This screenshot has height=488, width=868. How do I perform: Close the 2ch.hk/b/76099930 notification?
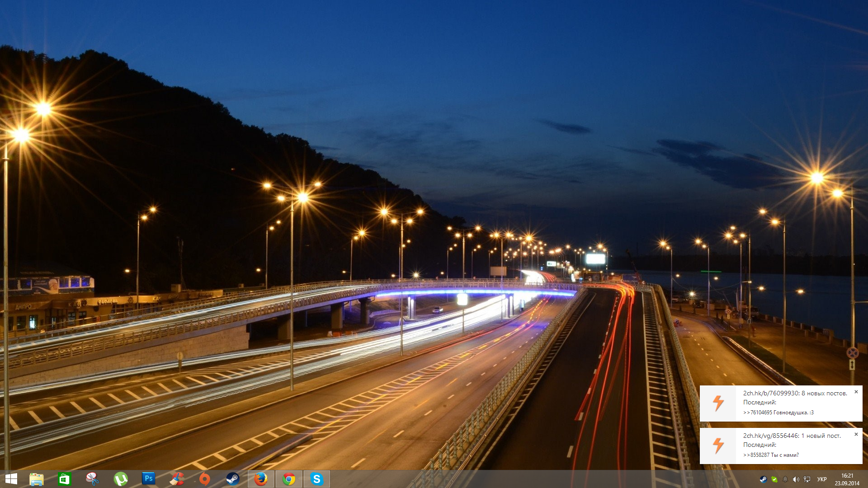(856, 392)
